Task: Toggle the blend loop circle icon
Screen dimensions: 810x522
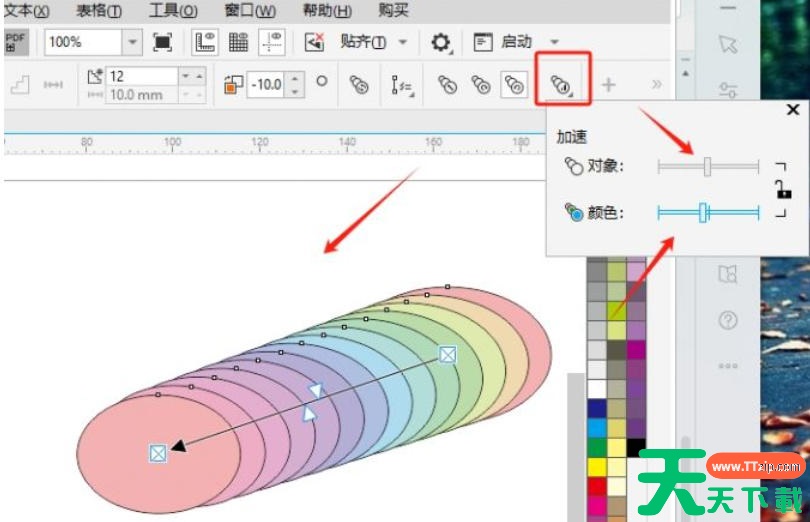Action: (x=322, y=82)
